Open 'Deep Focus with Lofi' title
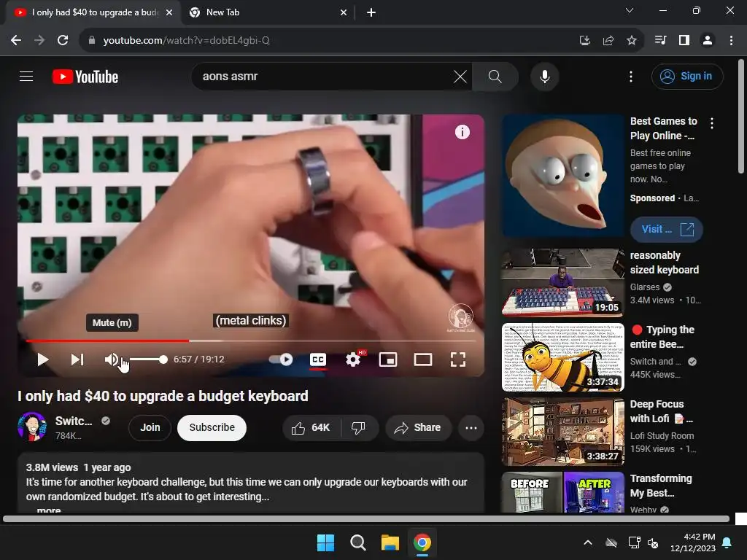 tap(661, 411)
